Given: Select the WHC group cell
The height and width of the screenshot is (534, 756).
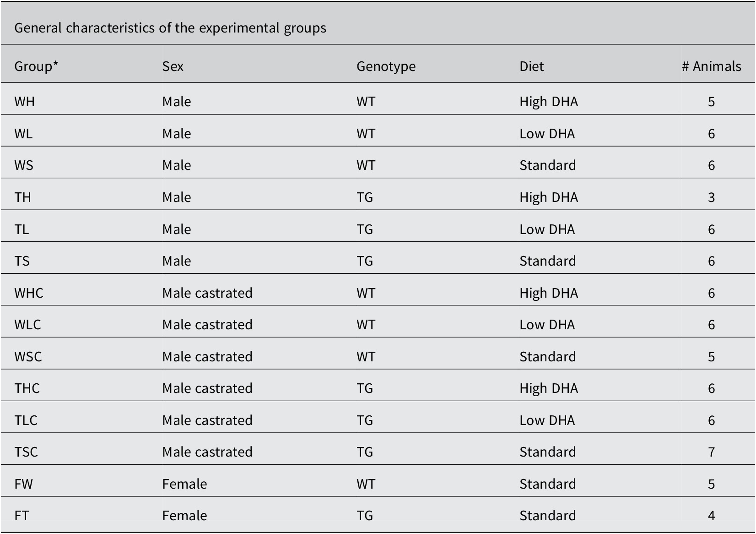Looking at the screenshot, I should 28,293.
